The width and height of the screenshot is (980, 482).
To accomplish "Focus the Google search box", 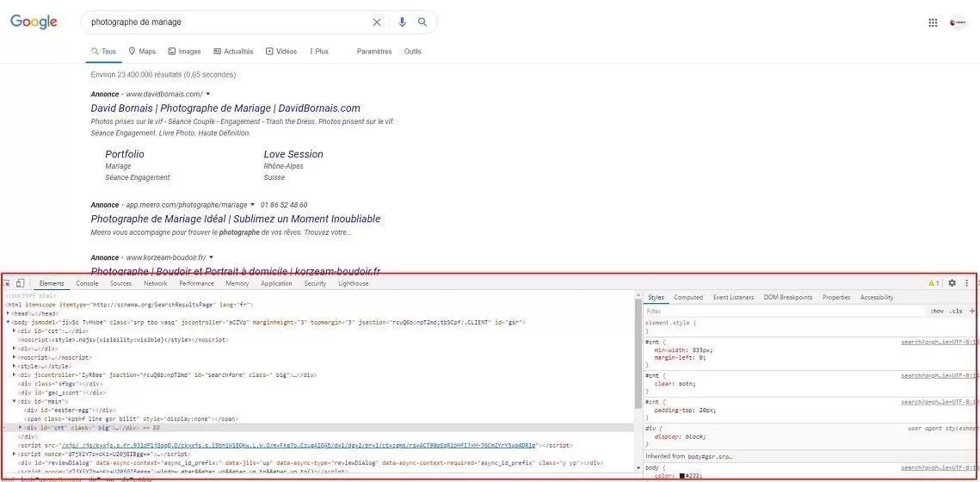I will 229,22.
